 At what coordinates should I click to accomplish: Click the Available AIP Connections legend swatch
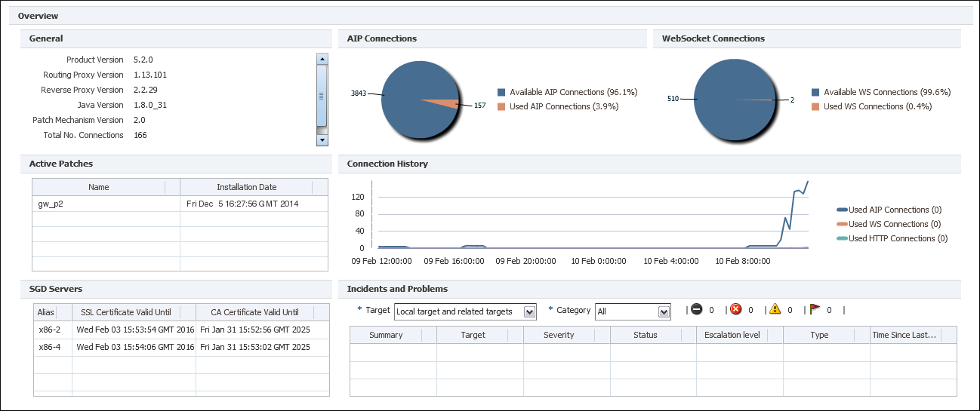coord(501,92)
